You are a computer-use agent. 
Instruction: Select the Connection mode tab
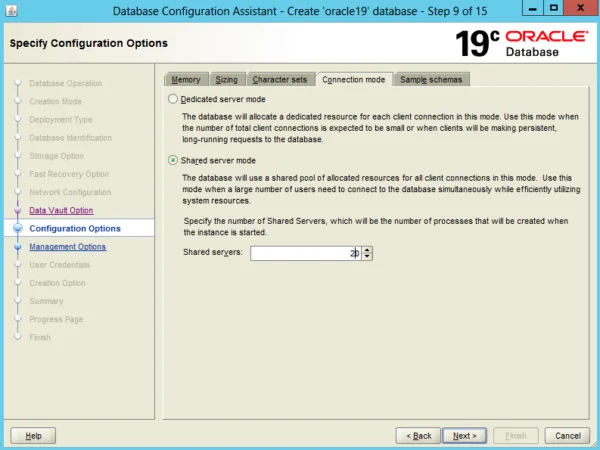click(354, 80)
